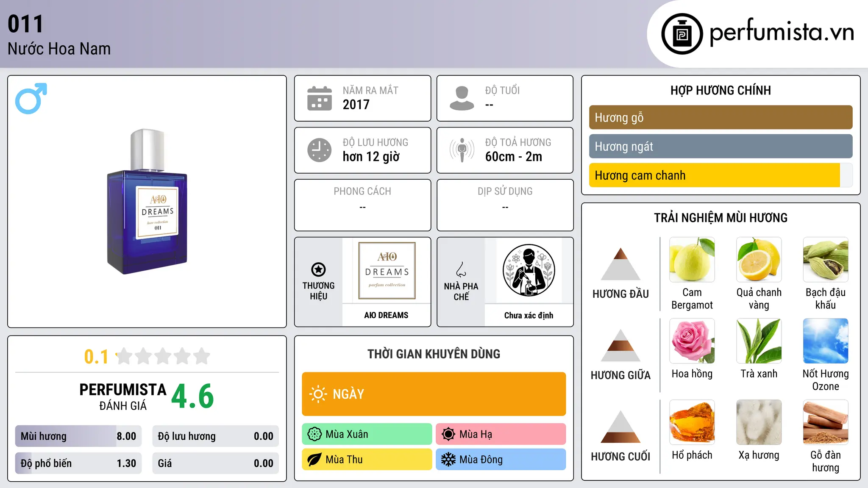
Task: Click the flower icon for Mùa Xuân
Action: click(x=314, y=434)
